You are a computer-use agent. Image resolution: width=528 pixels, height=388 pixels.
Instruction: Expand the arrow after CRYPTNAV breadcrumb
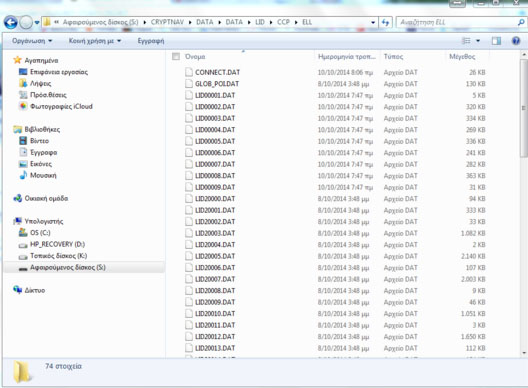190,22
